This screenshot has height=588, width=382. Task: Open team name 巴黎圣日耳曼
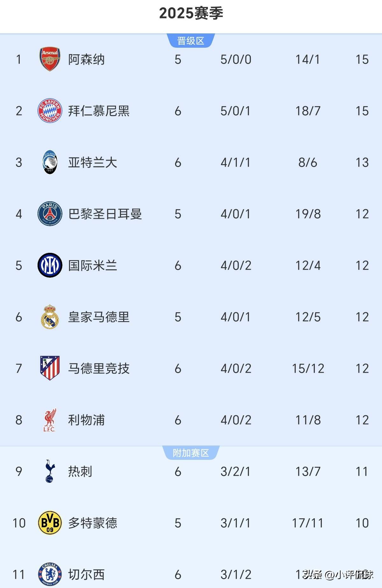click(105, 214)
